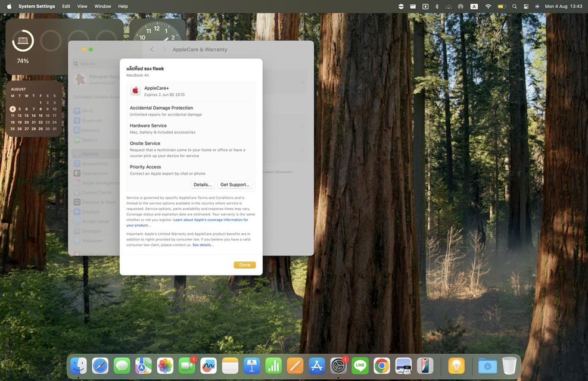Screen dimensions: 588x381
Task: Open the Notes app in the Dock
Action: pyautogui.click(x=230, y=366)
